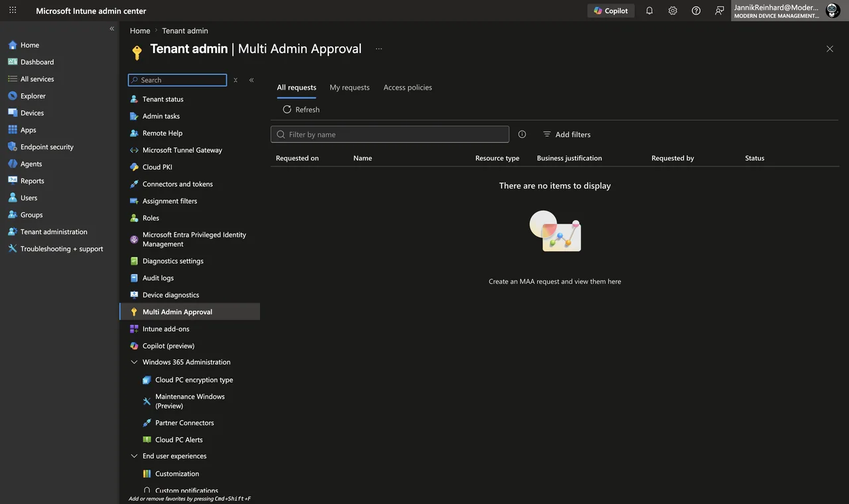Open the more options ellipsis by title
849x504 pixels.
coord(379,49)
